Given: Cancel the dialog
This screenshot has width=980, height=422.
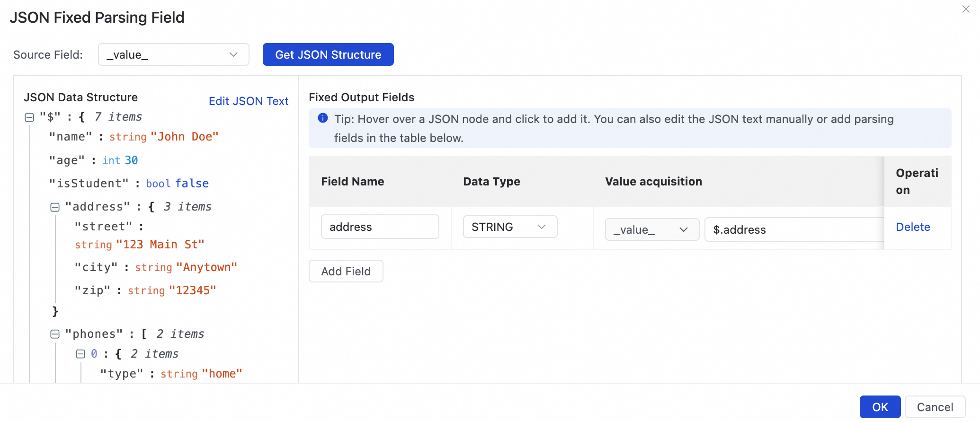Looking at the screenshot, I should pos(935,407).
